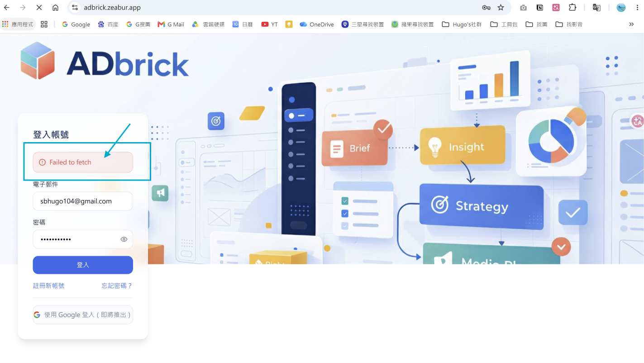Open the Google bookmark
The height and width of the screenshot is (363, 644).
coord(76,24)
